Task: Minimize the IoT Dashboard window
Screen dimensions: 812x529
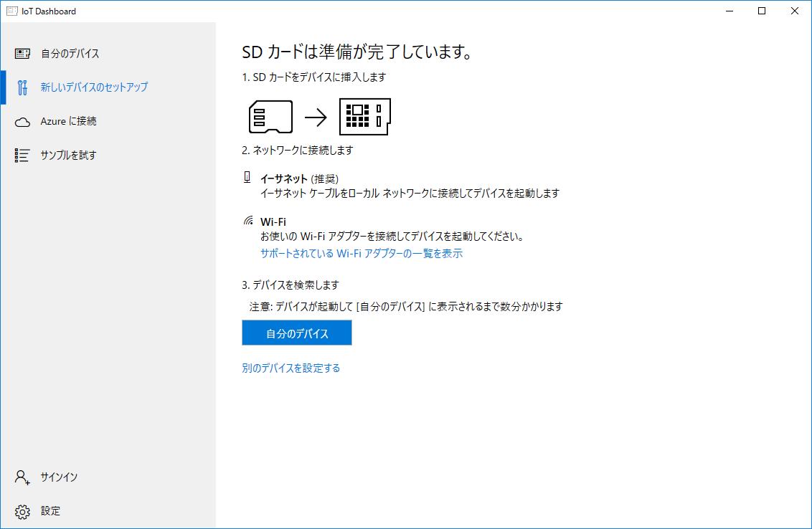Action: (730, 11)
